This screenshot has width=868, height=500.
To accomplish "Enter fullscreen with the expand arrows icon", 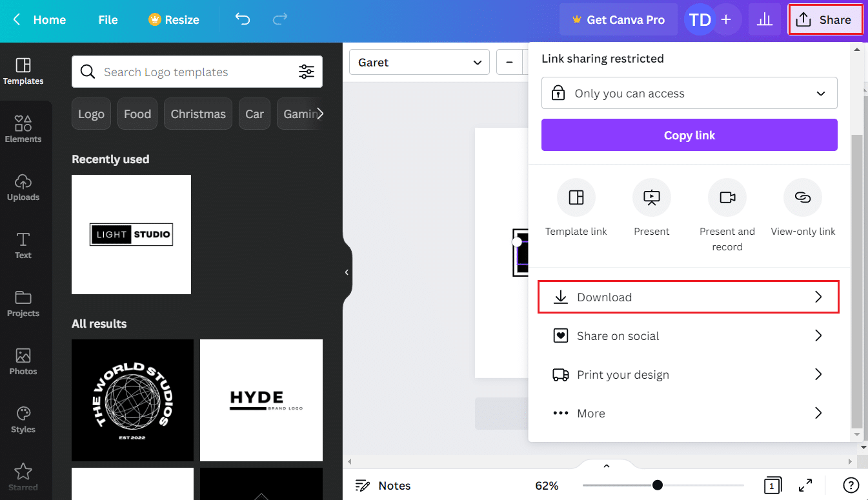I will (x=805, y=485).
